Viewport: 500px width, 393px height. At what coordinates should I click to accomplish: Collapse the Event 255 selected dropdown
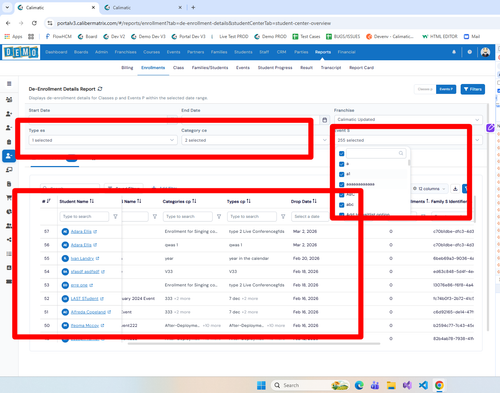(x=408, y=140)
